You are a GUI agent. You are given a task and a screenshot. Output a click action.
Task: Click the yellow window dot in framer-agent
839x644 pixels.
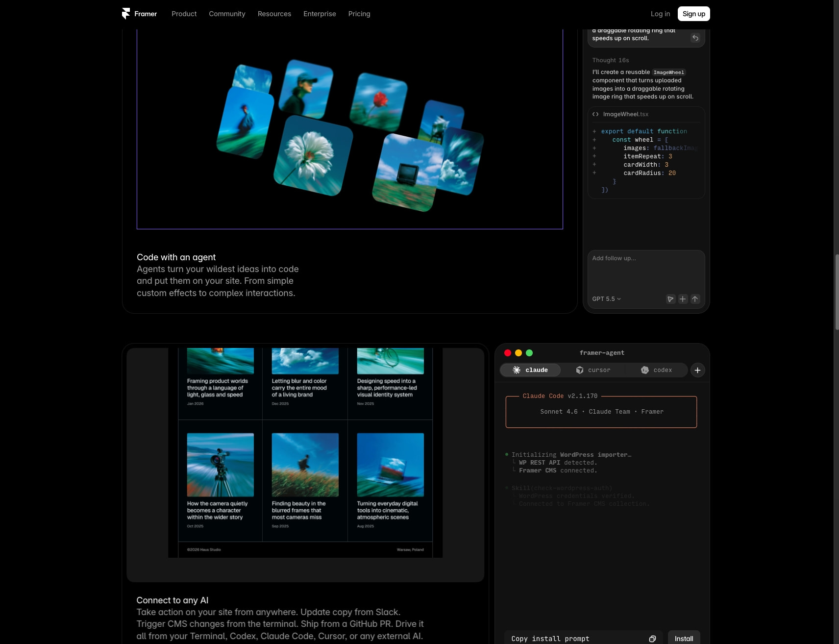point(518,353)
